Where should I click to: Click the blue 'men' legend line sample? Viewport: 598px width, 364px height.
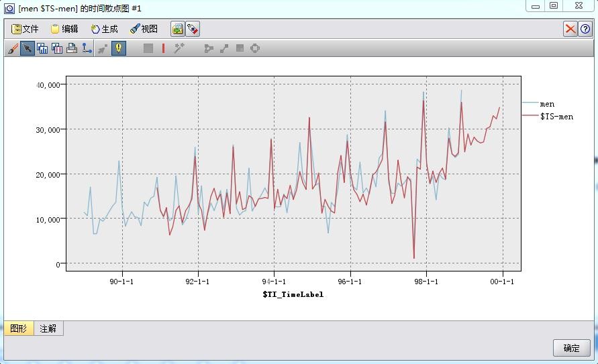530,103
